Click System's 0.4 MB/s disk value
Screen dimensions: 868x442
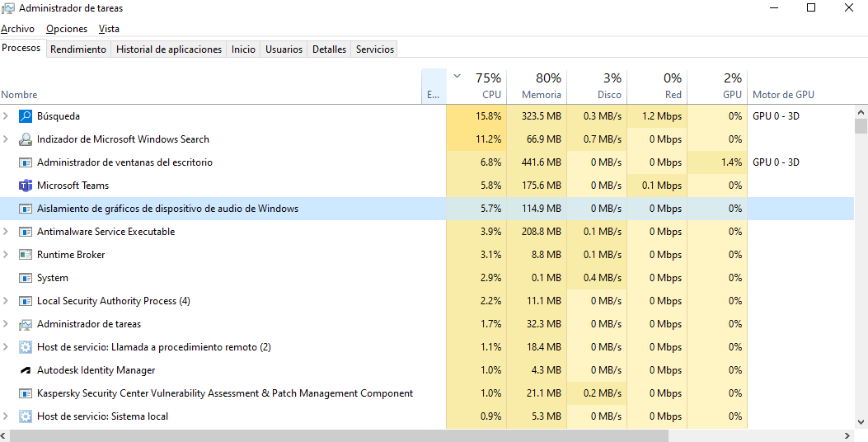coord(603,278)
